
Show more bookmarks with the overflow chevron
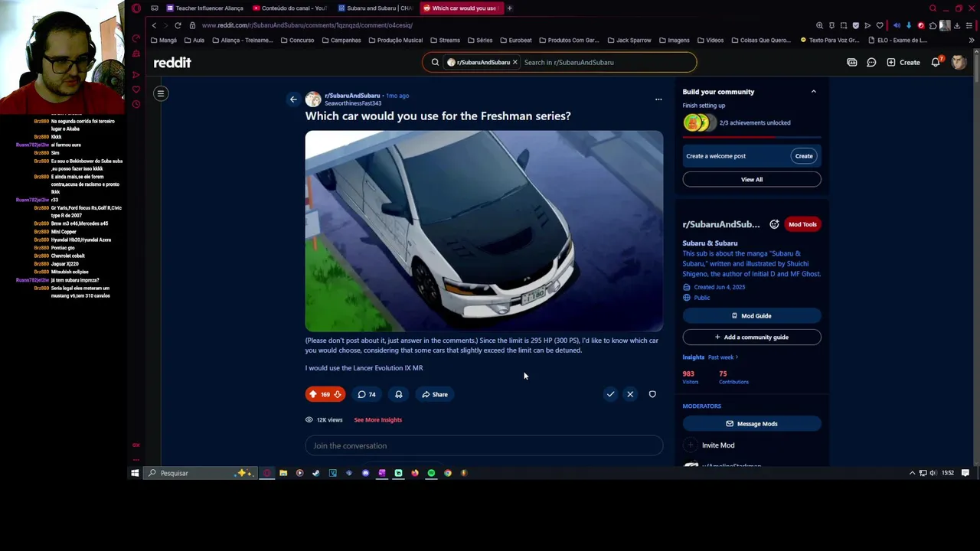972,40
